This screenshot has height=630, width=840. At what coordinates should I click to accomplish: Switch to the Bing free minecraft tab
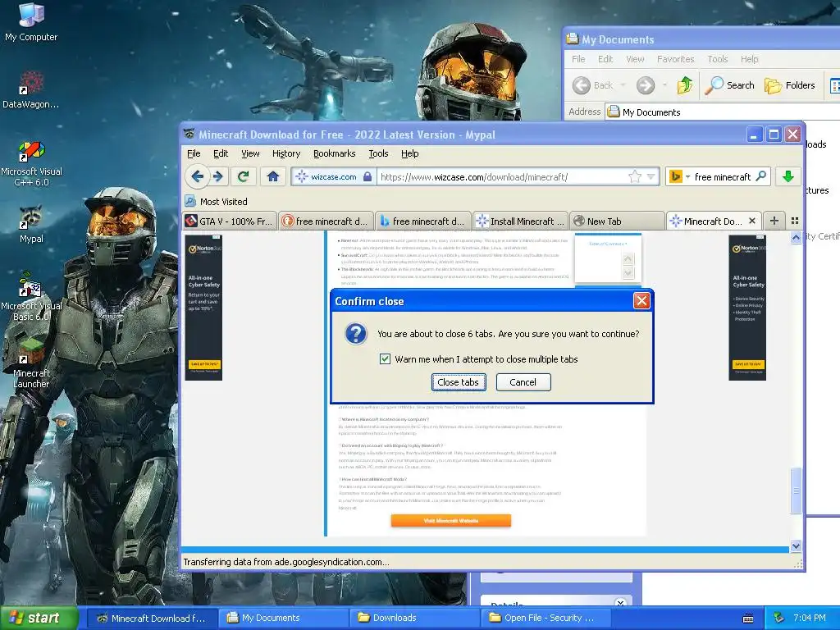click(423, 221)
